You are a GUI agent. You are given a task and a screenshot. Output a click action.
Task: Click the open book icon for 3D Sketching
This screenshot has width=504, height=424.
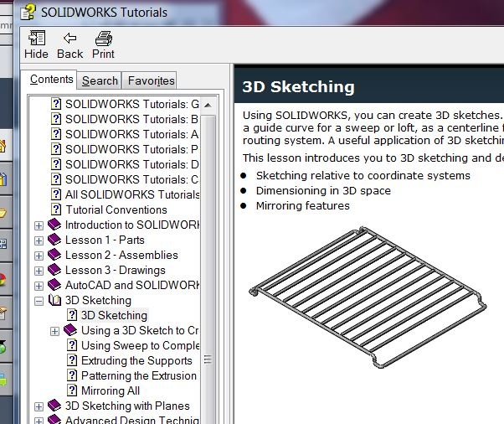(54, 300)
